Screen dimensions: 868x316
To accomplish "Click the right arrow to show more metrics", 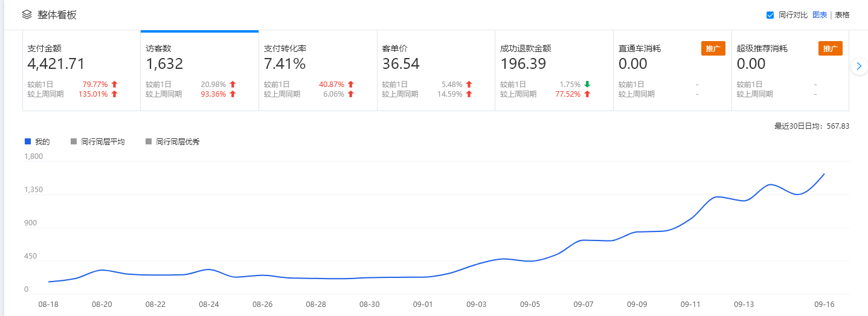I will [x=859, y=66].
